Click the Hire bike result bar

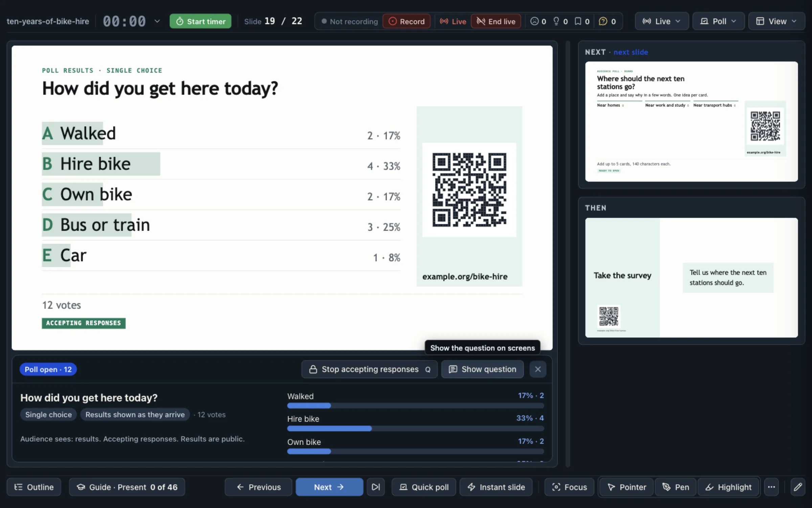[x=415, y=428]
